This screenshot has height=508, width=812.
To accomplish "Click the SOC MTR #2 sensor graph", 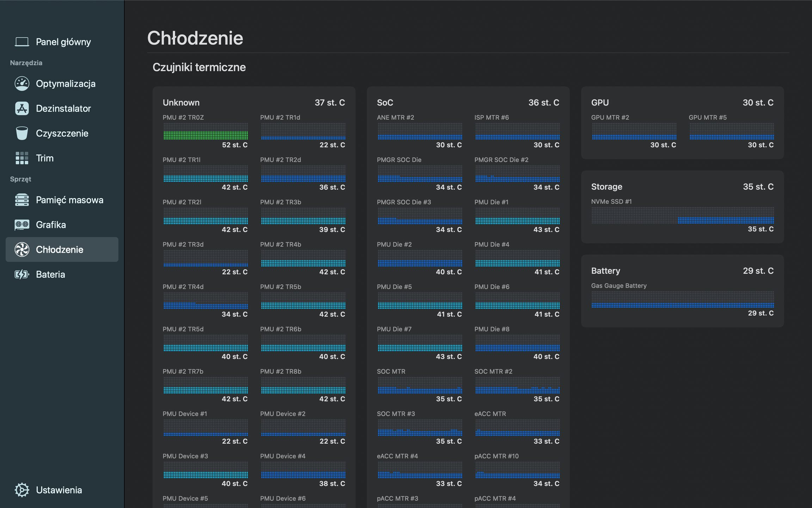I will (517, 385).
